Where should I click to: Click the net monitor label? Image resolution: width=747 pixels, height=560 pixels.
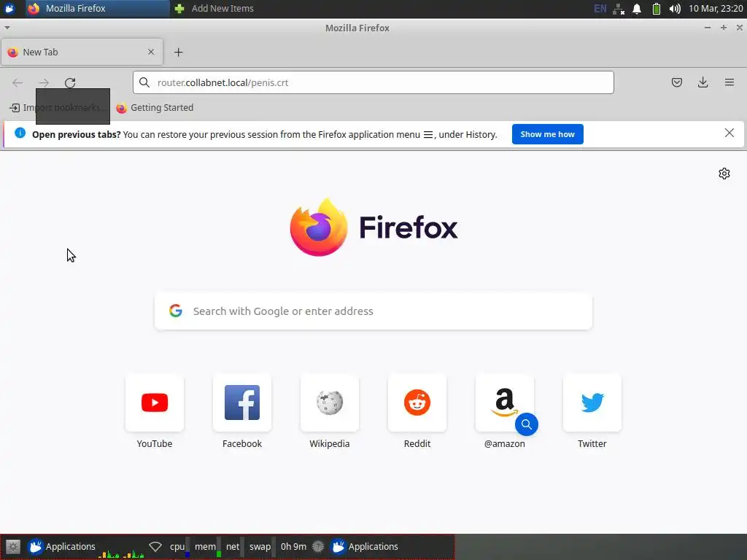pyautogui.click(x=233, y=547)
